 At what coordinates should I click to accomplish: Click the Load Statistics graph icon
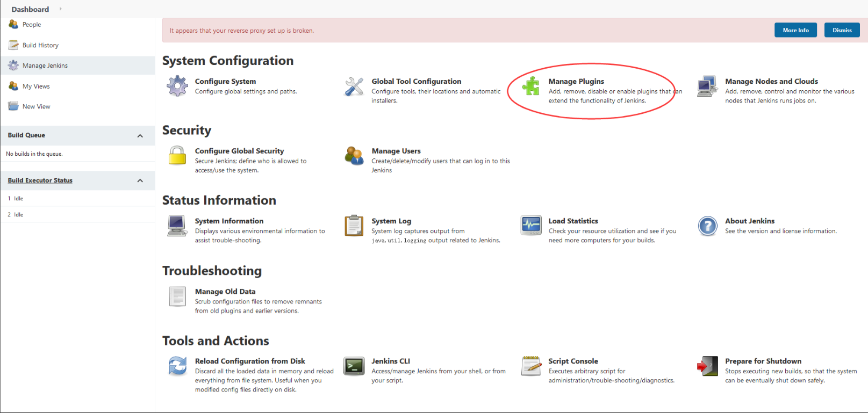(x=531, y=226)
